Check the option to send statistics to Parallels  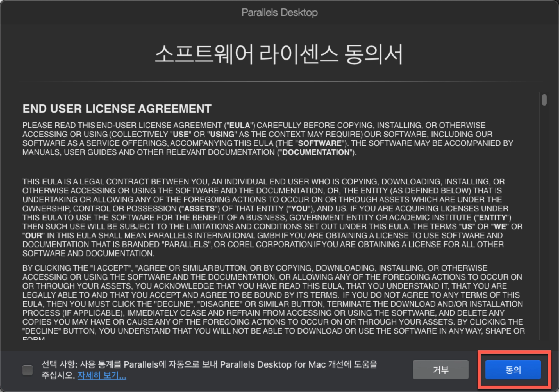(x=27, y=370)
